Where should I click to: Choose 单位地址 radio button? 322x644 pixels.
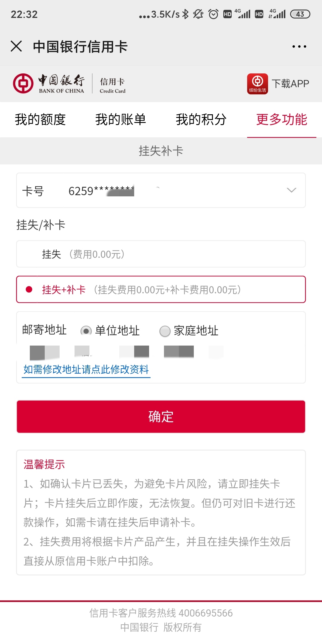coord(86,331)
